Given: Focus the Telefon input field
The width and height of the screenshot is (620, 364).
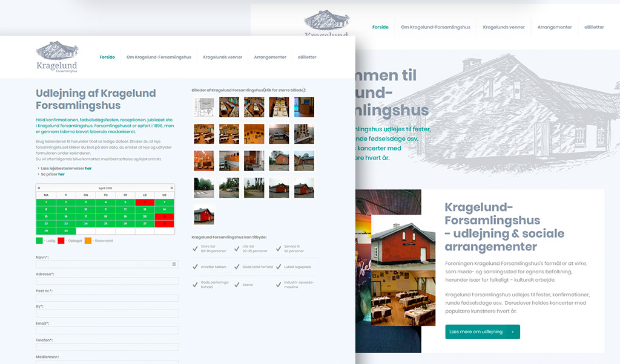Looking at the screenshot, I should point(107,347).
